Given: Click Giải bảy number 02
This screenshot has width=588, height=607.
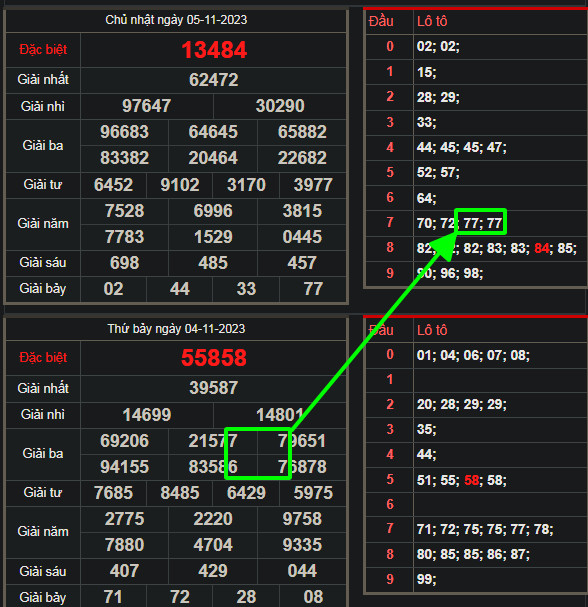Looking at the screenshot, I should pyautogui.click(x=113, y=289).
